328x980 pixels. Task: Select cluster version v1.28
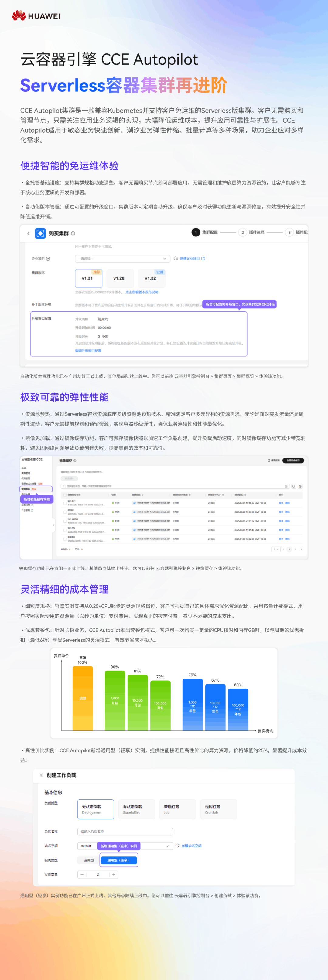(x=120, y=278)
